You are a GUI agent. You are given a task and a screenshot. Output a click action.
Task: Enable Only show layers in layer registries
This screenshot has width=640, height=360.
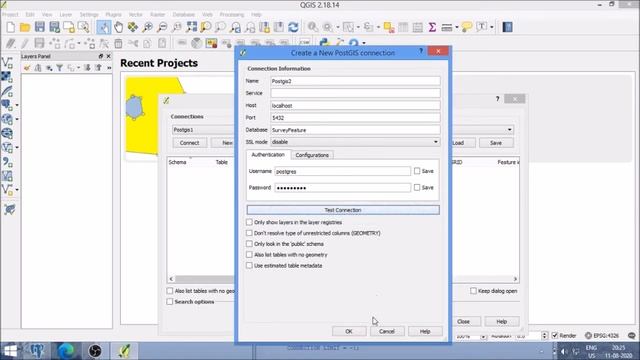coord(249,222)
